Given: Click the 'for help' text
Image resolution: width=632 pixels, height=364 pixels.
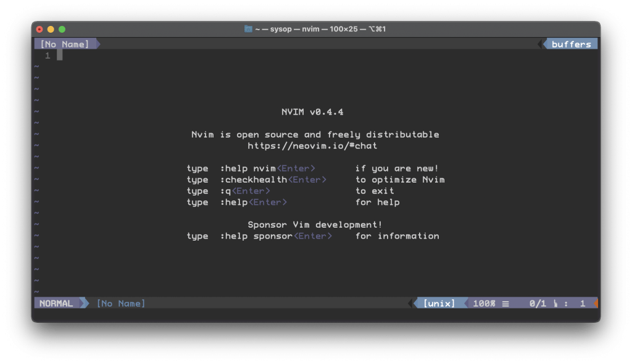Looking at the screenshot, I should [x=377, y=202].
